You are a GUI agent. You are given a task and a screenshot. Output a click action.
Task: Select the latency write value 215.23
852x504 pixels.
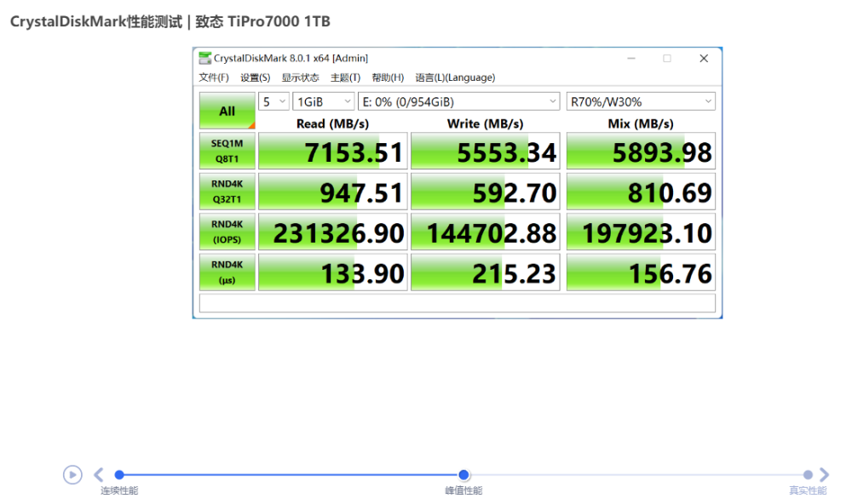(486, 272)
